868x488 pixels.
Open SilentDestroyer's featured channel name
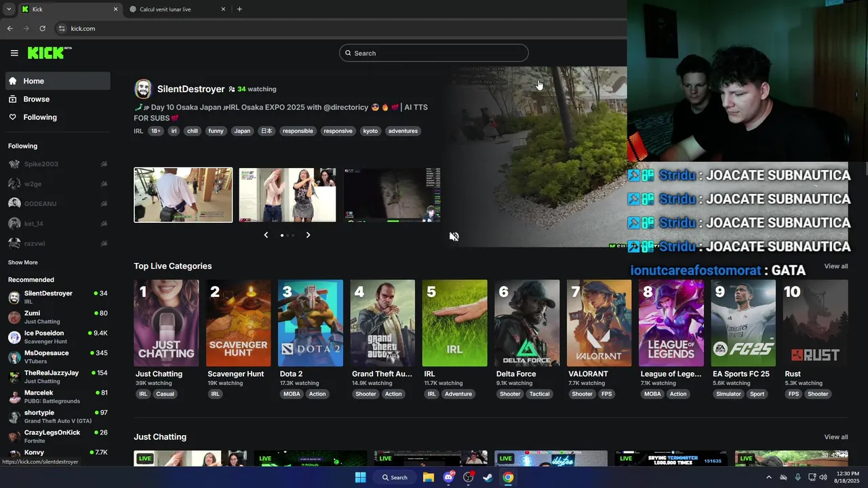point(191,89)
